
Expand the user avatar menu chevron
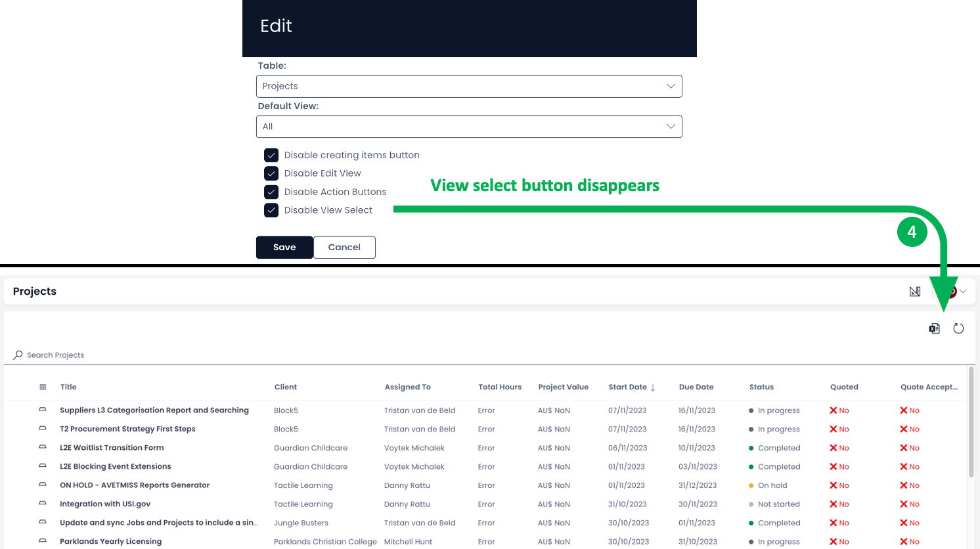(x=963, y=292)
